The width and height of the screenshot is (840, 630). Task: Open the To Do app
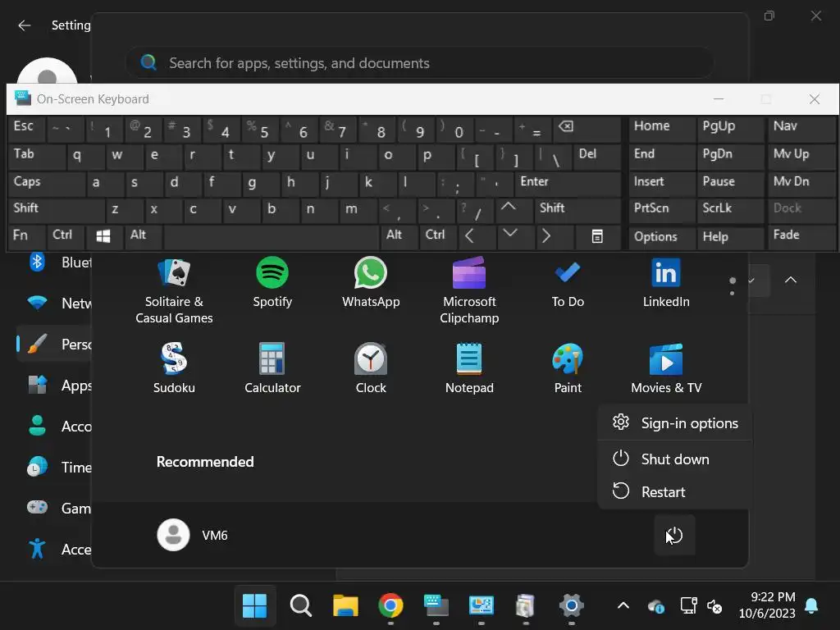(x=568, y=283)
